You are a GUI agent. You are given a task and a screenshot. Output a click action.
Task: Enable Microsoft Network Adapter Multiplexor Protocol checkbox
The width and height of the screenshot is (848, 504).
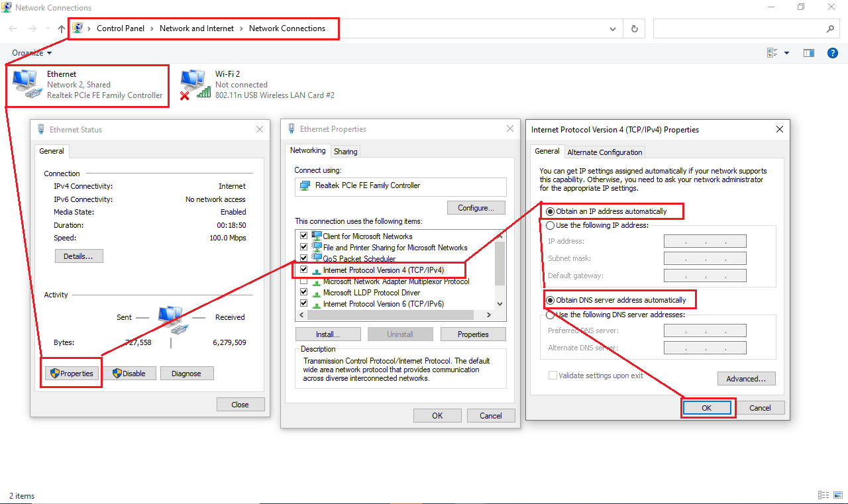(x=304, y=281)
